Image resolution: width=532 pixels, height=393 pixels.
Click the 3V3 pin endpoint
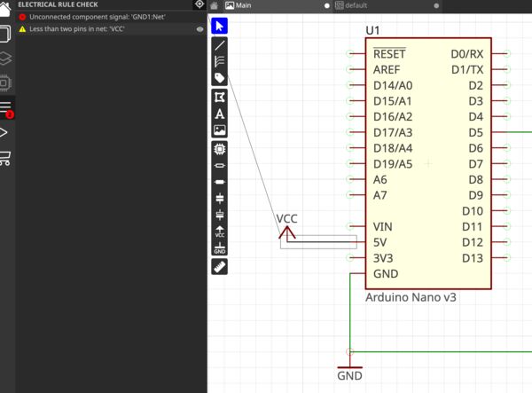350,257
